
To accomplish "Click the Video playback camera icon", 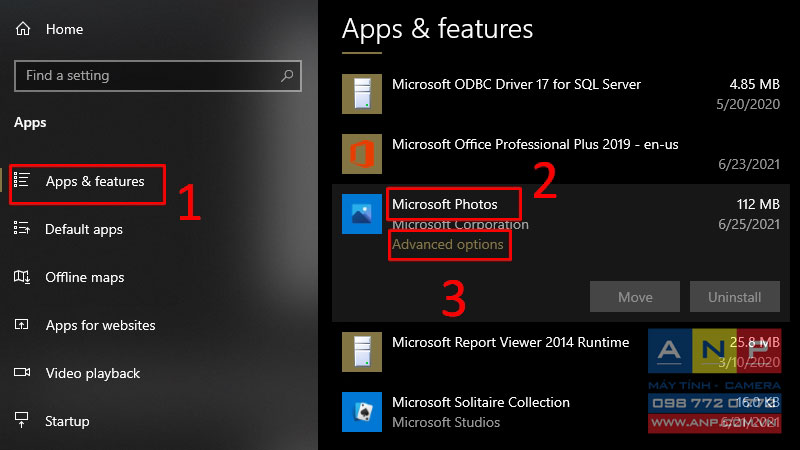I will (22, 372).
